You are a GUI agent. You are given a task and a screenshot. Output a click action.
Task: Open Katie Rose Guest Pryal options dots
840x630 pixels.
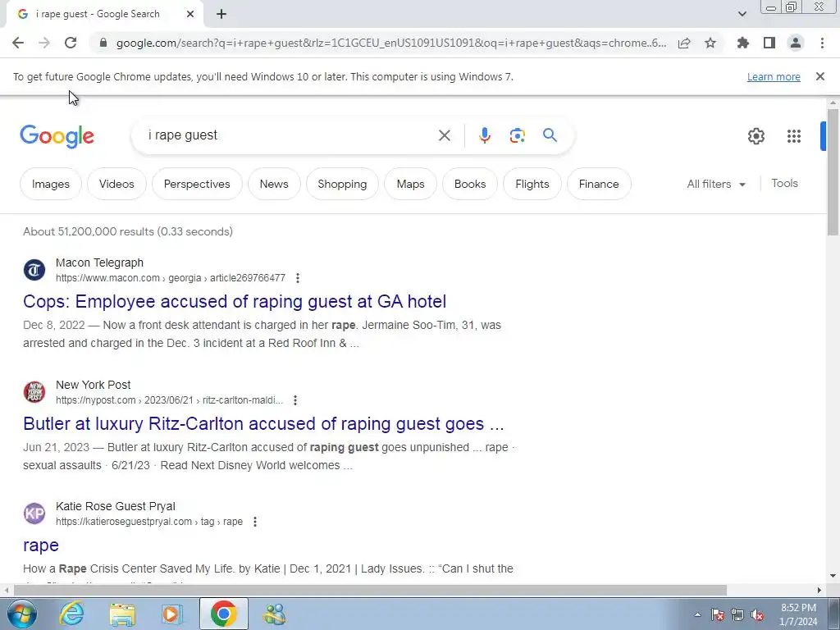point(255,522)
